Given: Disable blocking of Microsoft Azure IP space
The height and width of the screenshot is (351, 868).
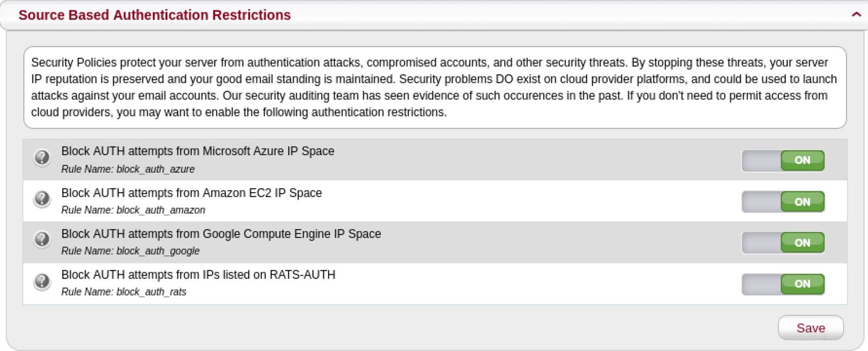Looking at the screenshot, I should point(783,160).
